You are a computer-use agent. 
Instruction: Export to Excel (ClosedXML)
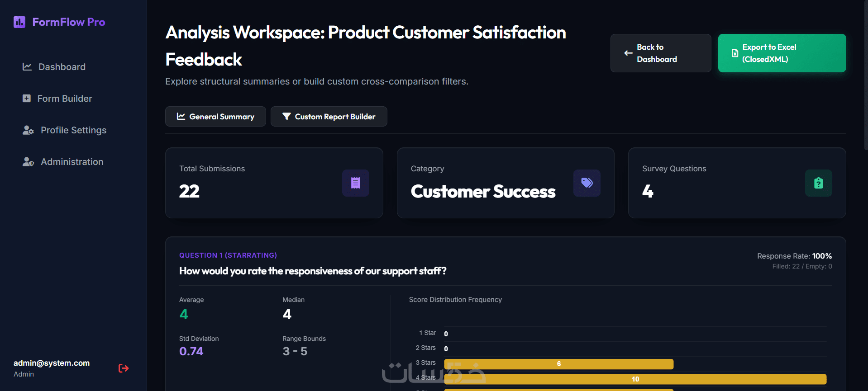pos(782,53)
